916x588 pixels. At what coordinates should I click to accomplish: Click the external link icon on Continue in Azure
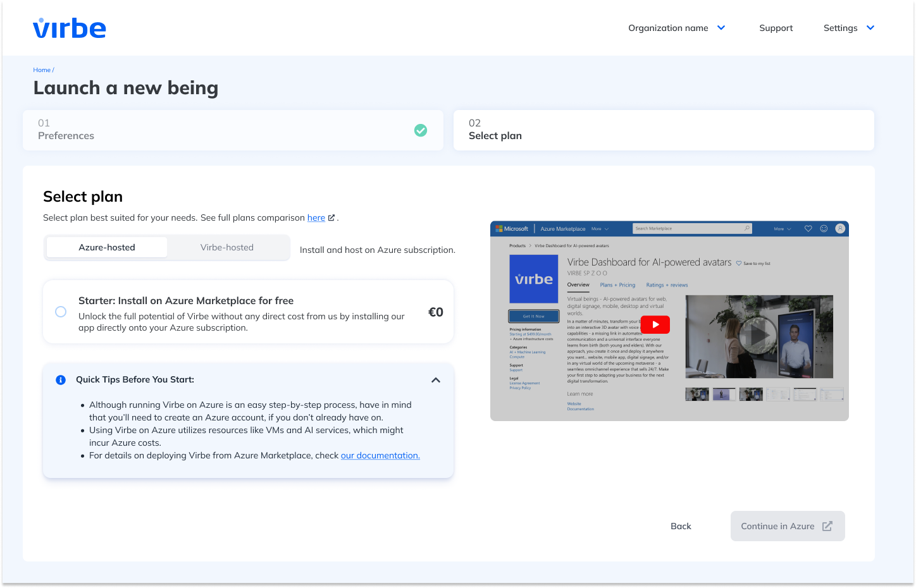(827, 526)
